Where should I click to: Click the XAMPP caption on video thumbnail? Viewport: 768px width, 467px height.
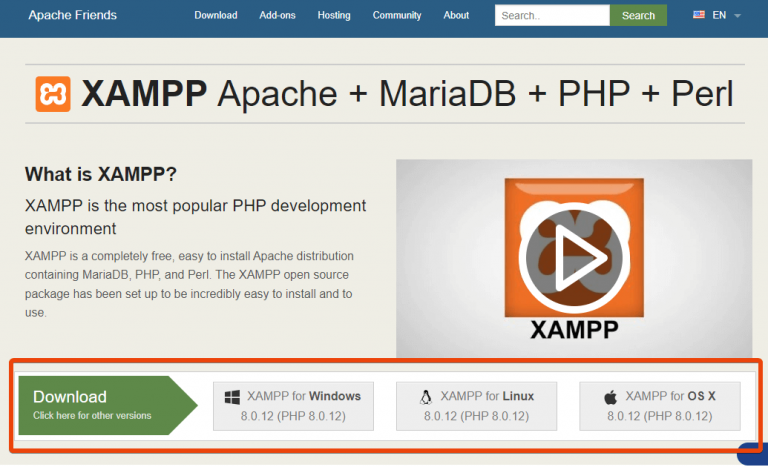pyautogui.click(x=574, y=329)
